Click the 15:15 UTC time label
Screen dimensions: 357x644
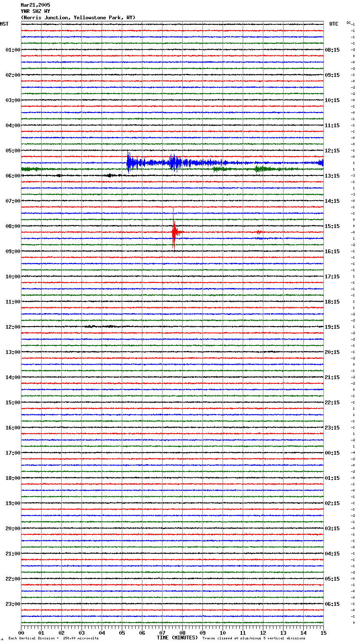click(x=332, y=226)
